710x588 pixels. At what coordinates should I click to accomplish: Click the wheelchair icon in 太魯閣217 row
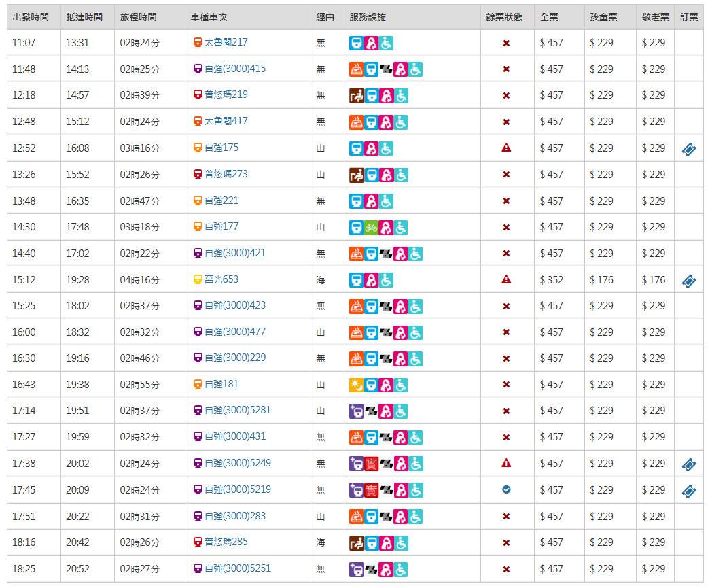386,44
